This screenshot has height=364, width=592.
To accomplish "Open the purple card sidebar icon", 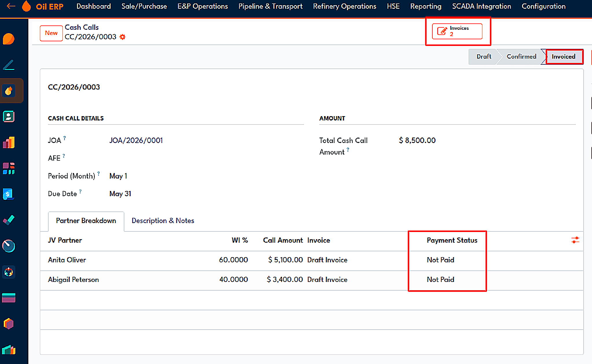I will (9, 298).
